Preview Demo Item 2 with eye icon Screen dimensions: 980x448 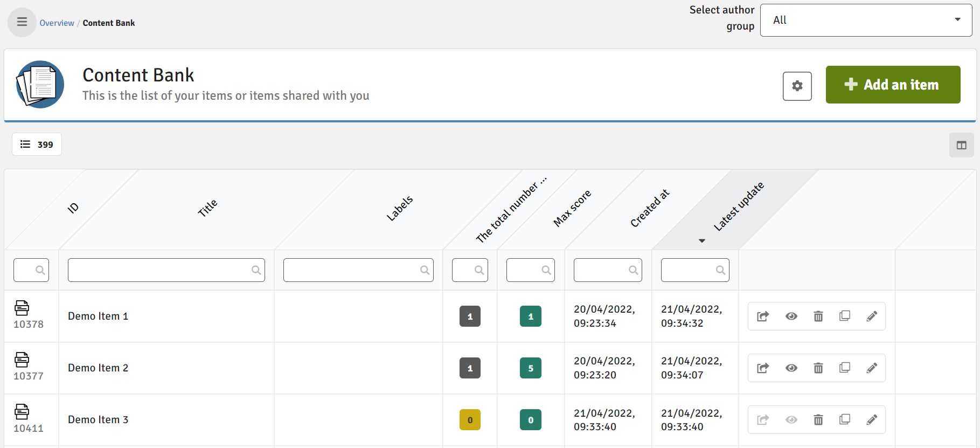point(791,368)
